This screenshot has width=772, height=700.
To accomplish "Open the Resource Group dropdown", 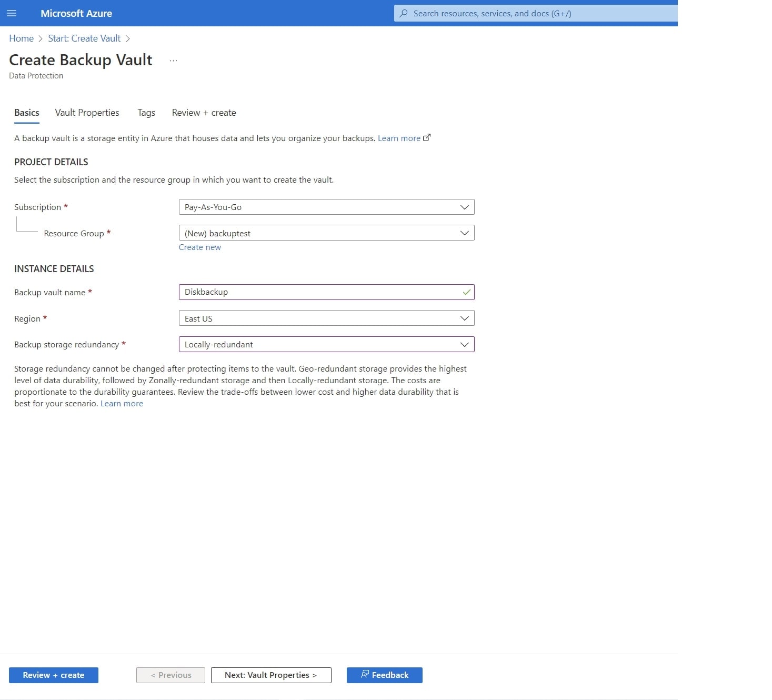I will [x=326, y=233].
